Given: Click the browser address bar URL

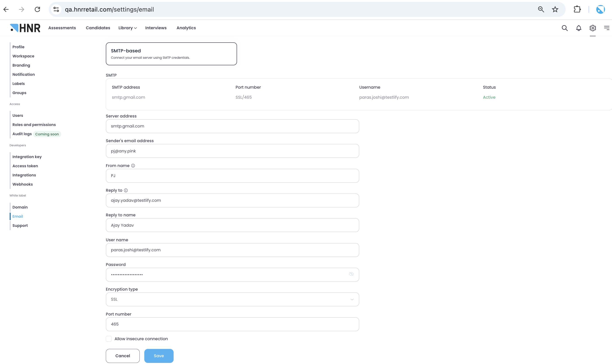Looking at the screenshot, I should tap(109, 9).
